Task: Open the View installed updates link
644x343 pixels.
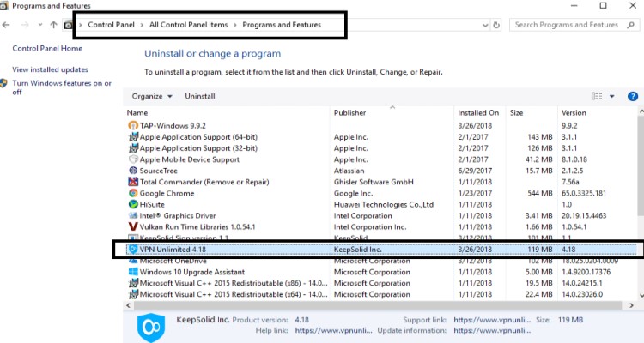Action: (x=50, y=69)
